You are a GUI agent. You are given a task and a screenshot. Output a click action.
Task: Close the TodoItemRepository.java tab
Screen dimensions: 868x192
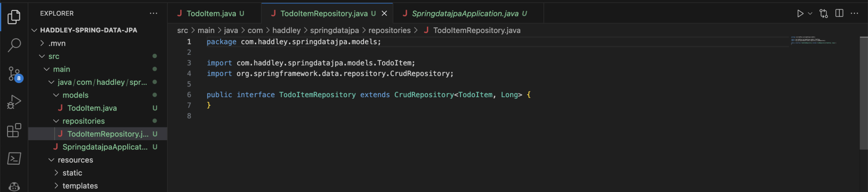[x=384, y=14]
